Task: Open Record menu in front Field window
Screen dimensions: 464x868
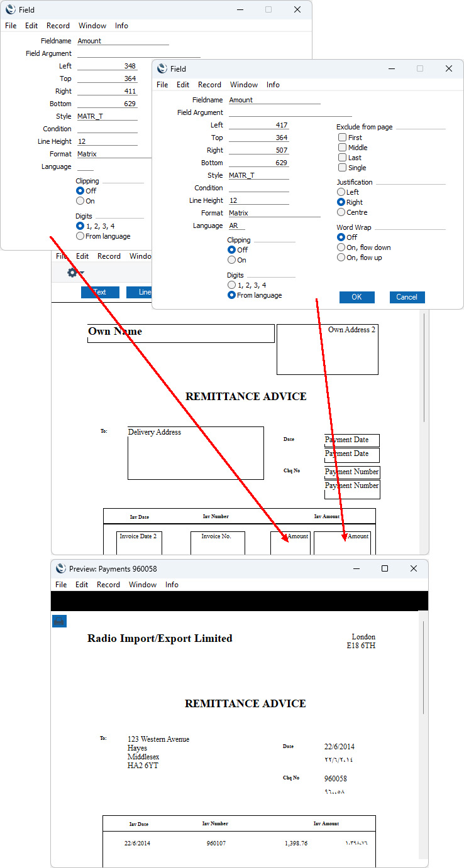Action: pos(209,85)
